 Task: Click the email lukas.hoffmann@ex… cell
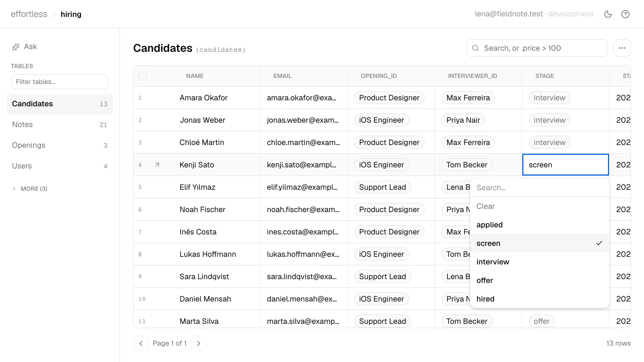point(303,254)
